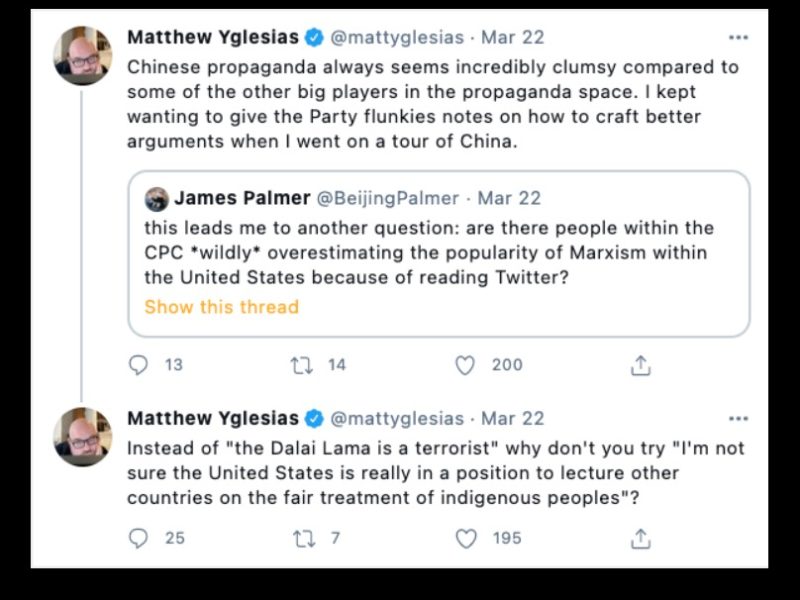Like the first tweet with 200 likes

[465, 365]
